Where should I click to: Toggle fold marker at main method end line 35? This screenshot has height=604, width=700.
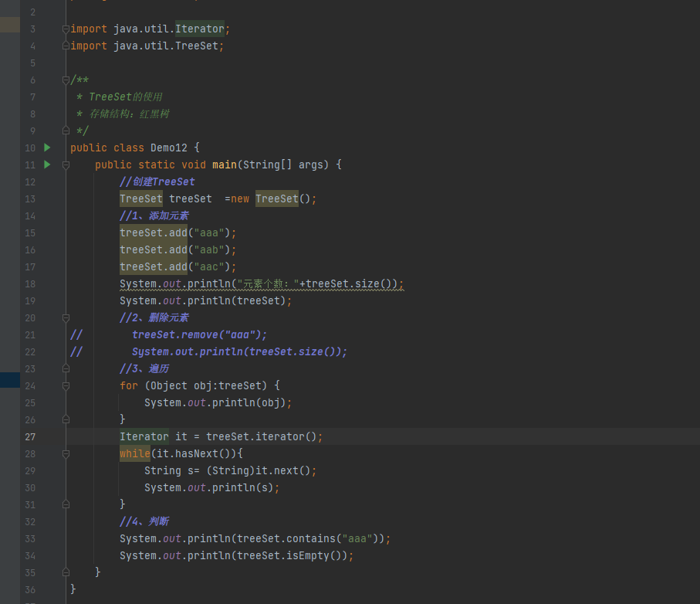[66, 572]
